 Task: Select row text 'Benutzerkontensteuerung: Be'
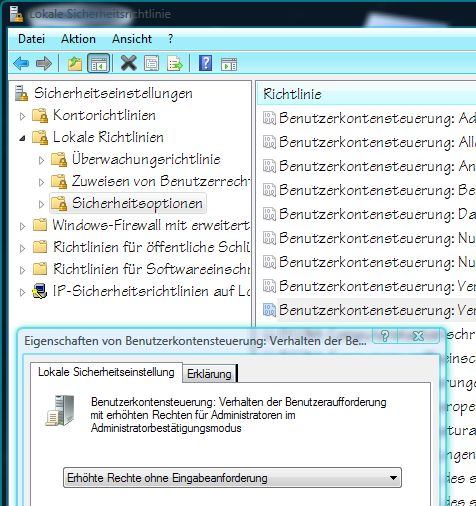click(377, 190)
